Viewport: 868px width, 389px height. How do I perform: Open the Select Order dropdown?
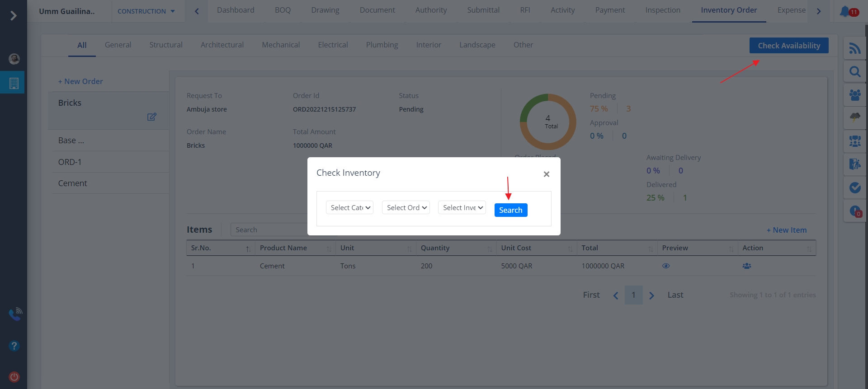click(406, 208)
